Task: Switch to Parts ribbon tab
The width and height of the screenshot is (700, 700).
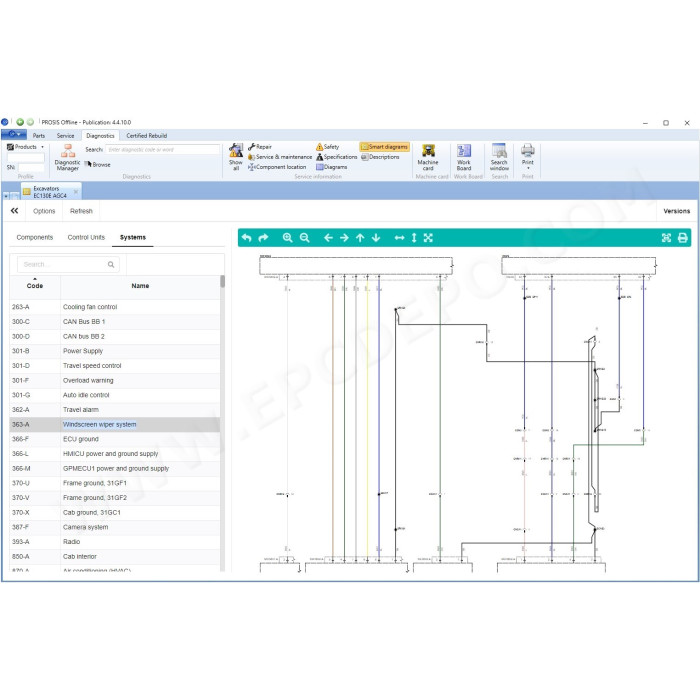Action: [39, 136]
